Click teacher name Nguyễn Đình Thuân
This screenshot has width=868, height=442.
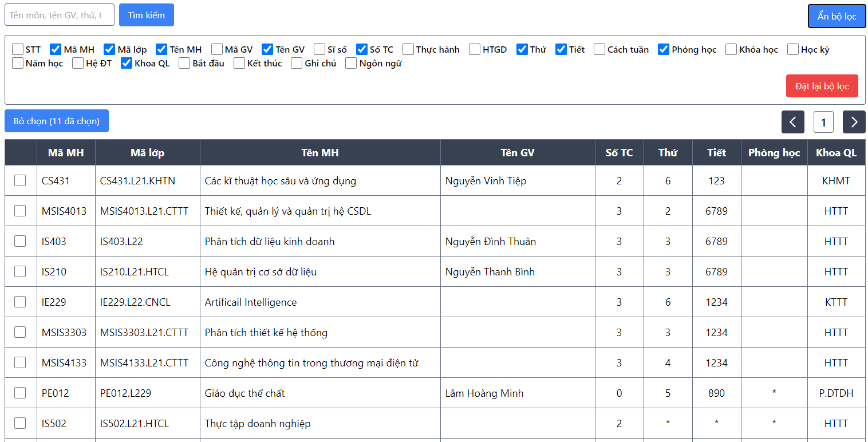tap(491, 242)
